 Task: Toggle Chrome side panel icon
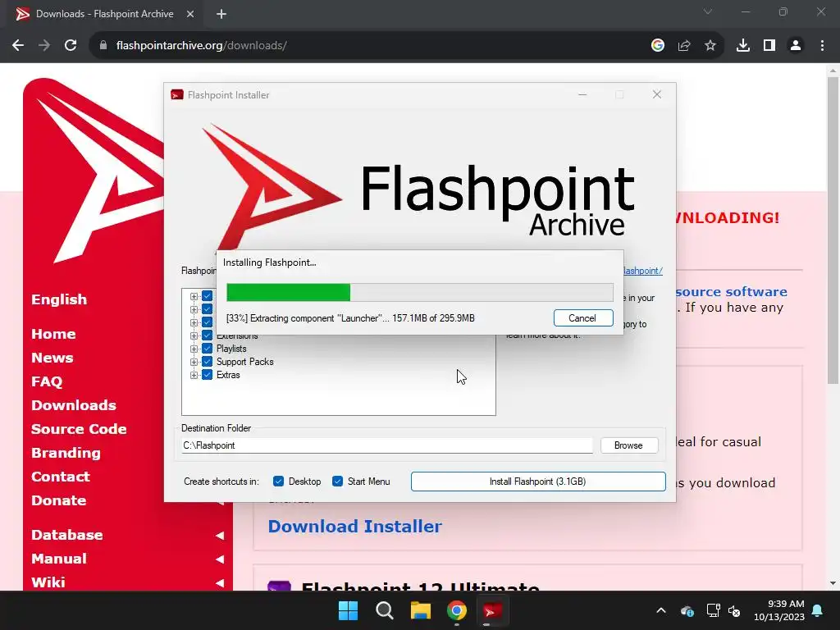769,46
